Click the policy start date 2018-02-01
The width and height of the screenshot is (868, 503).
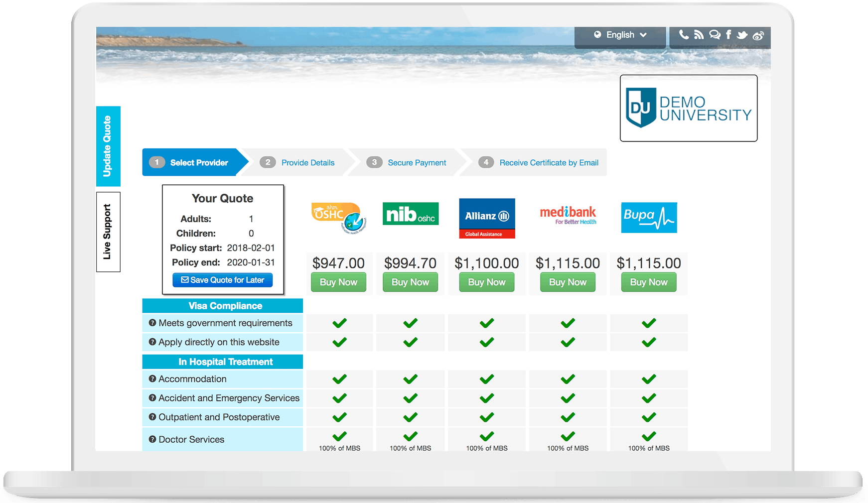click(x=251, y=248)
